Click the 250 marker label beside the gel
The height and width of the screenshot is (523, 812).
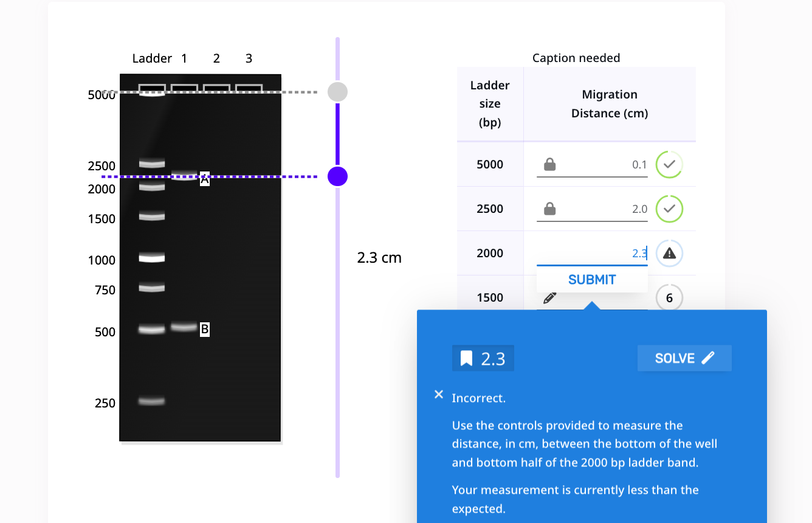[x=105, y=403]
